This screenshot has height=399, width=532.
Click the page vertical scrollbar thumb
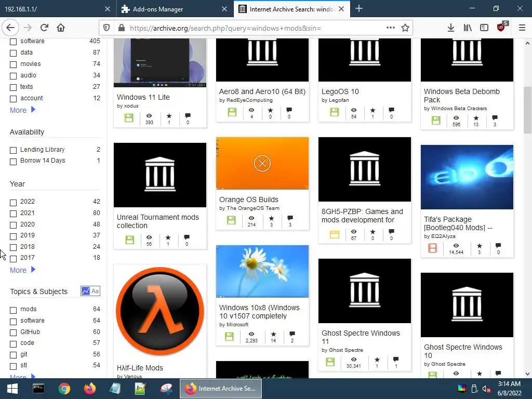(x=527, y=110)
